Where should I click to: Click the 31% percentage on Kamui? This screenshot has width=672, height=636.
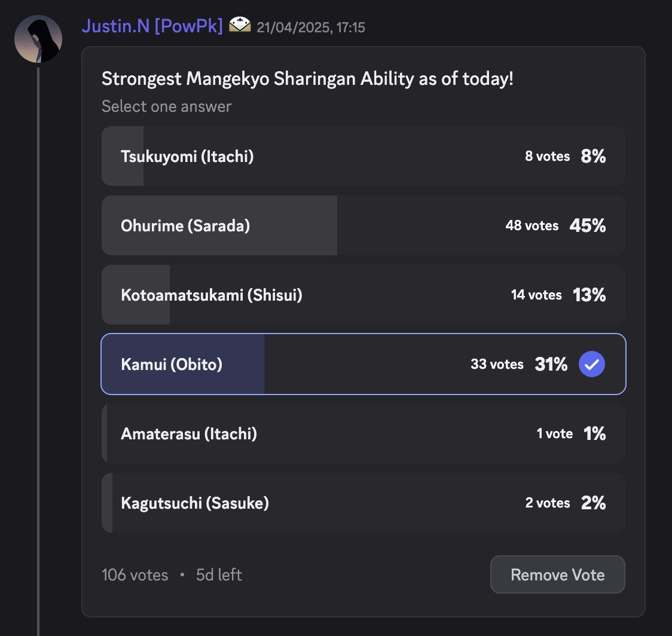[x=551, y=364]
